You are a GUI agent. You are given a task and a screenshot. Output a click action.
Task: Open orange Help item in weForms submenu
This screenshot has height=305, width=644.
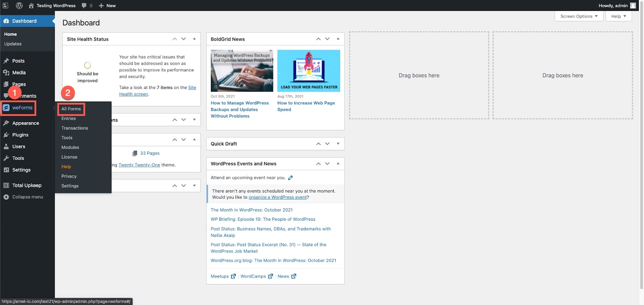coord(66,167)
